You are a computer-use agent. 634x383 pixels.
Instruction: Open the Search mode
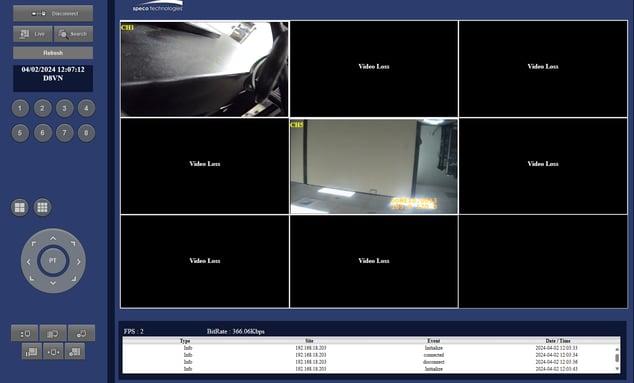tap(74, 34)
